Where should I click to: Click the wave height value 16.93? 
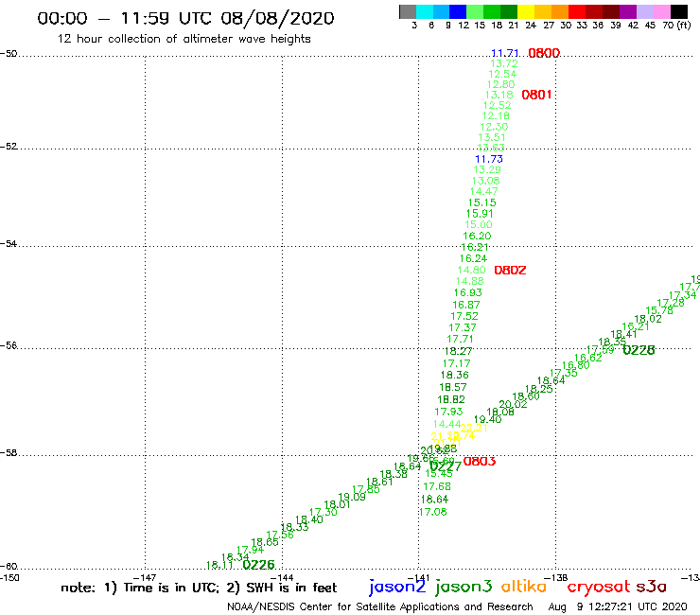(468, 293)
